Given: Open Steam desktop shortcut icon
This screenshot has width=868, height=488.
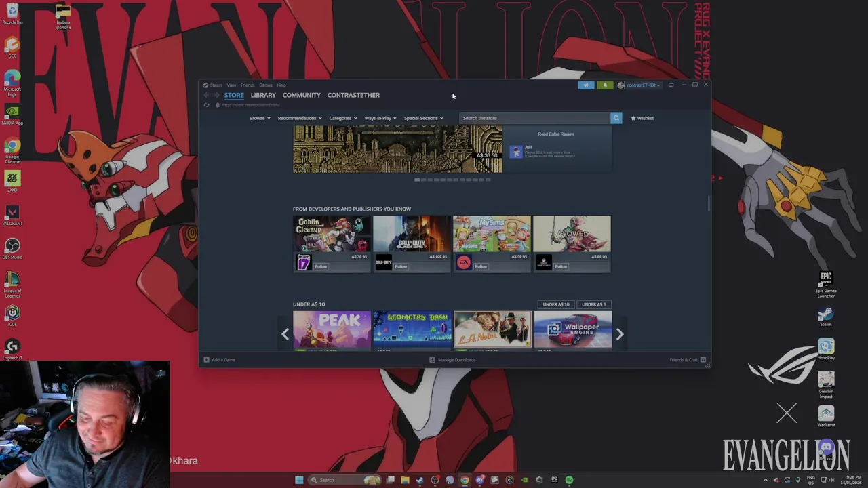Looking at the screenshot, I should click(x=825, y=316).
